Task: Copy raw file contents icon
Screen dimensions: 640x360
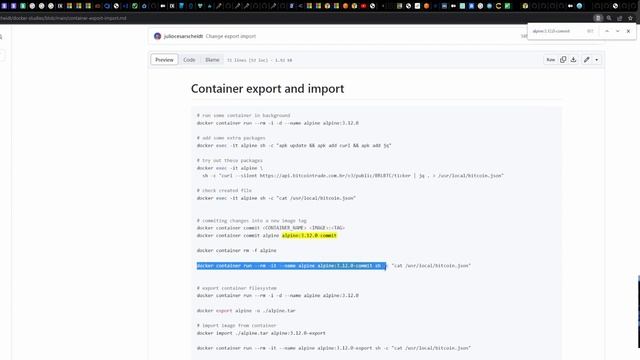Action: click(563, 60)
